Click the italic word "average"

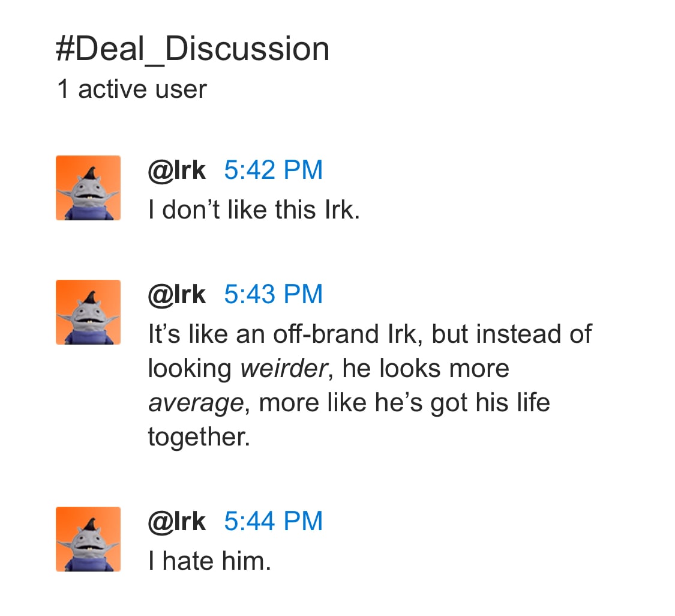[x=195, y=403]
